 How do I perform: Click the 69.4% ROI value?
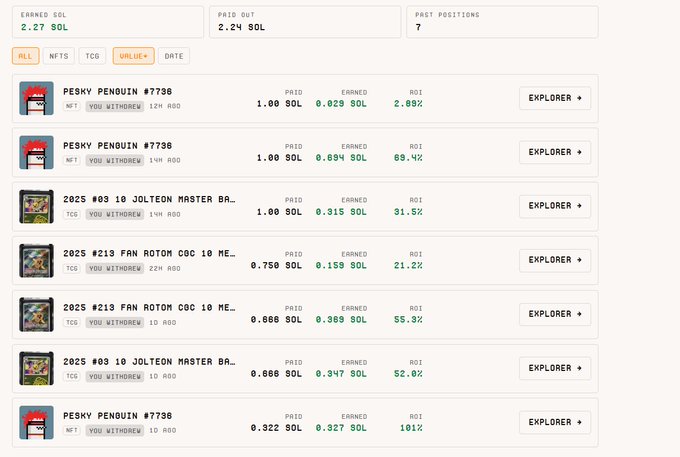click(x=408, y=158)
